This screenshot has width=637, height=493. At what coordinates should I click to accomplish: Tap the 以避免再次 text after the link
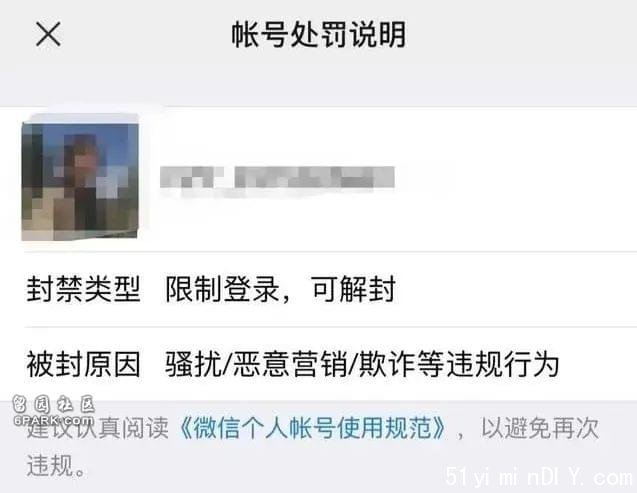(540, 428)
